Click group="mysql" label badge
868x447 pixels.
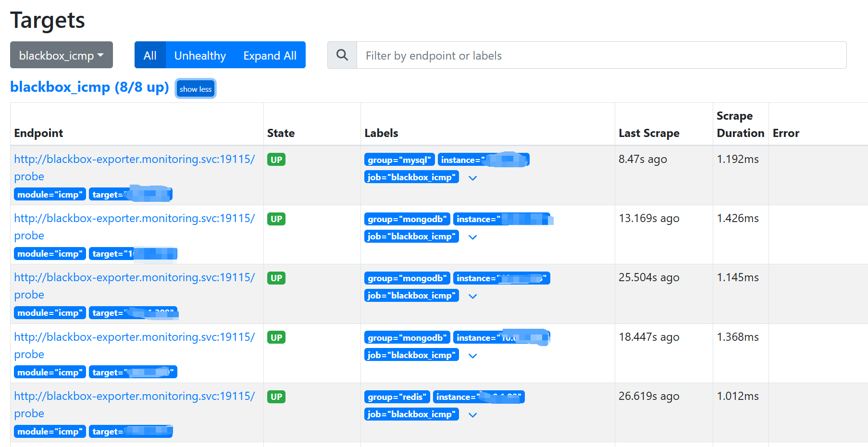click(399, 160)
